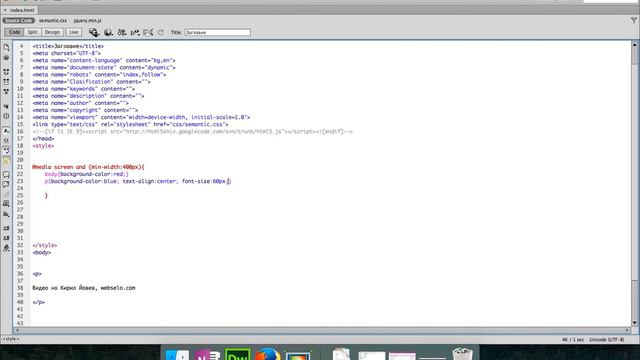Click the webselo.com text line
The width and height of the screenshot is (640, 360).
(x=84, y=288)
